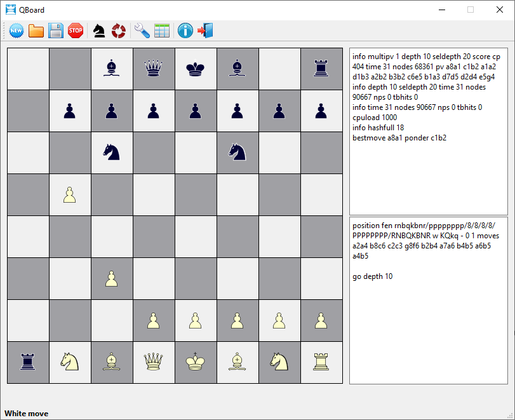The image size is (515, 420).
Task: Select the white pawn on c3
Action: pyautogui.click(x=112, y=279)
